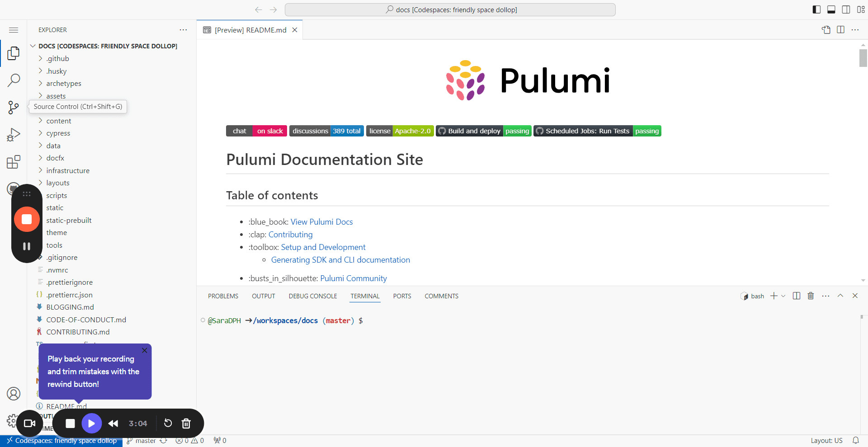Click the command center search field

point(450,9)
